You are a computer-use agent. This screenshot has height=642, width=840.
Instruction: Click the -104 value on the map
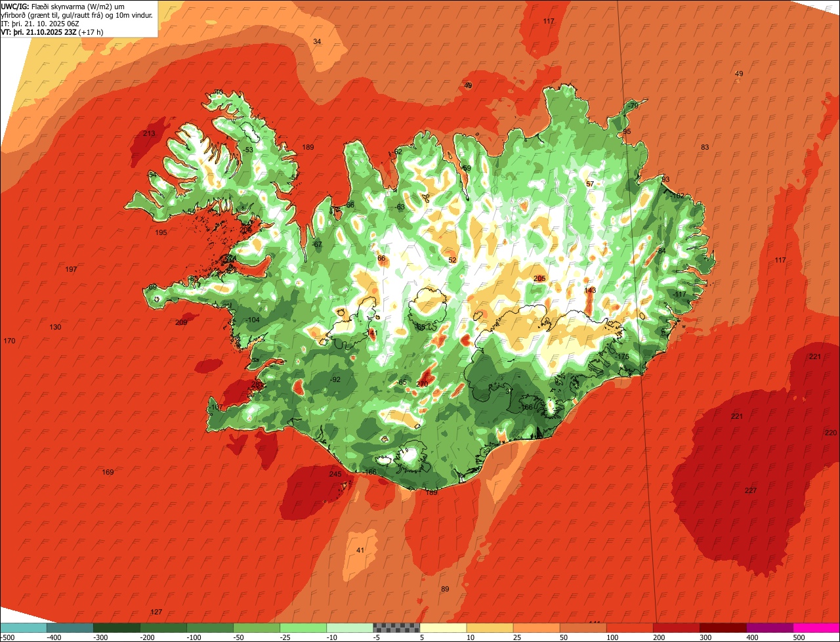pos(252,320)
